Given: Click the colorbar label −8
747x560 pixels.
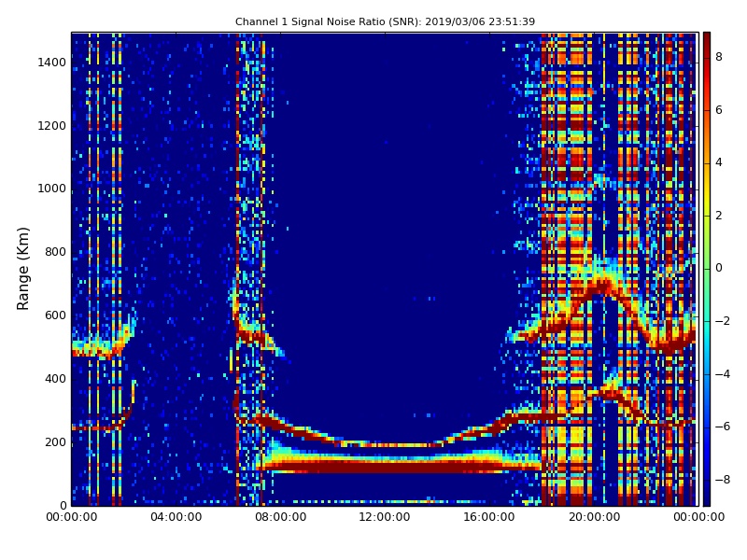Looking at the screenshot, I should [722, 480].
